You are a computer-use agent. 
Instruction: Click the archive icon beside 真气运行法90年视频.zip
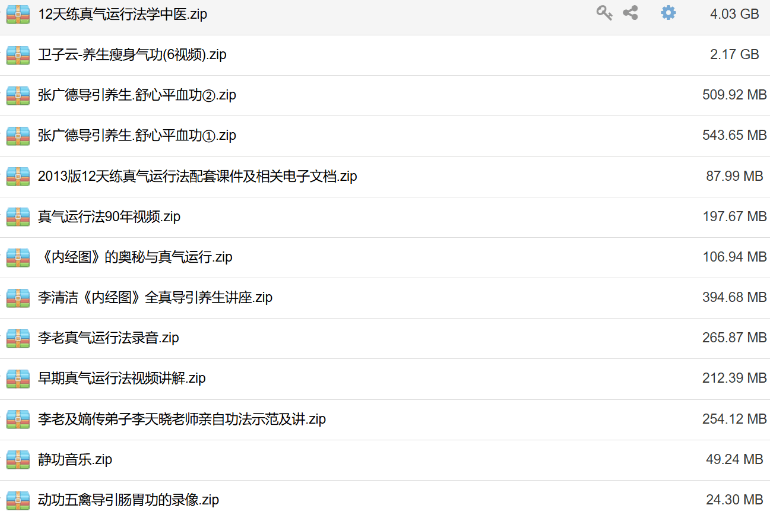pyautogui.click(x=18, y=216)
